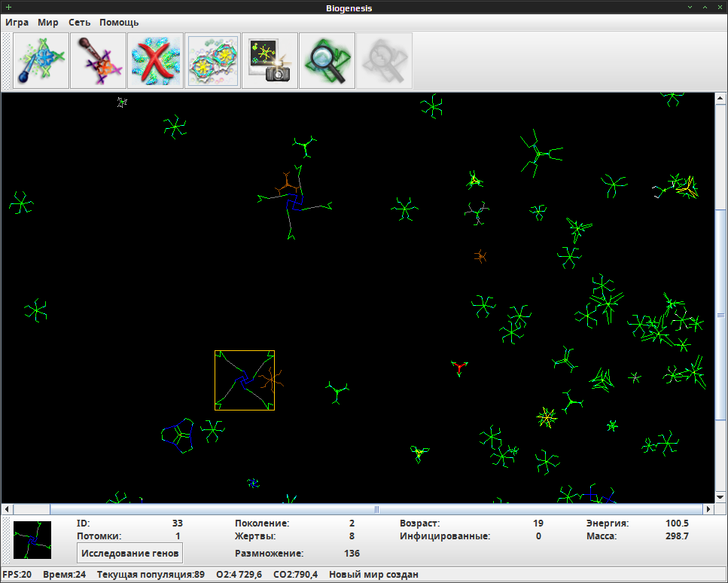Open the Помощь menu
The image size is (728, 583).
point(119,23)
